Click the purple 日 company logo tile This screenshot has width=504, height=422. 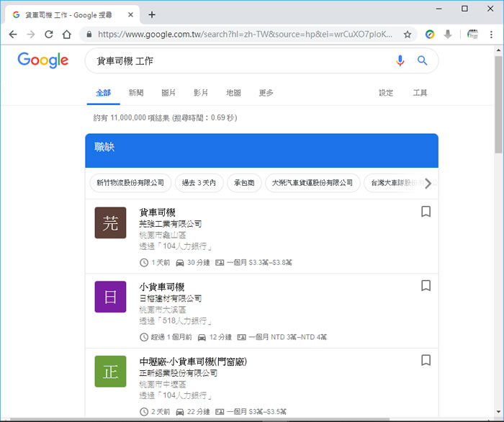tap(110, 297)
